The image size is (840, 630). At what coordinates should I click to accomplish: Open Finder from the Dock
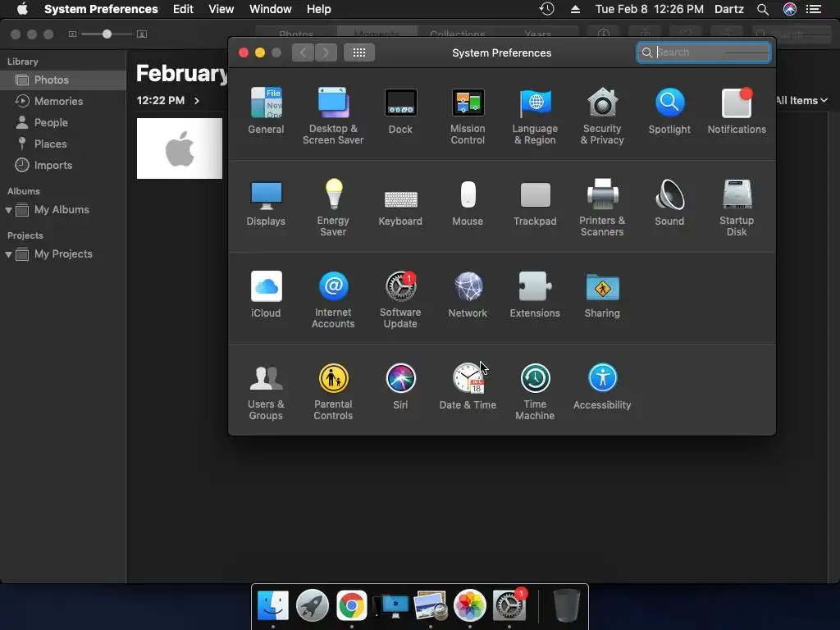[272, 605]
